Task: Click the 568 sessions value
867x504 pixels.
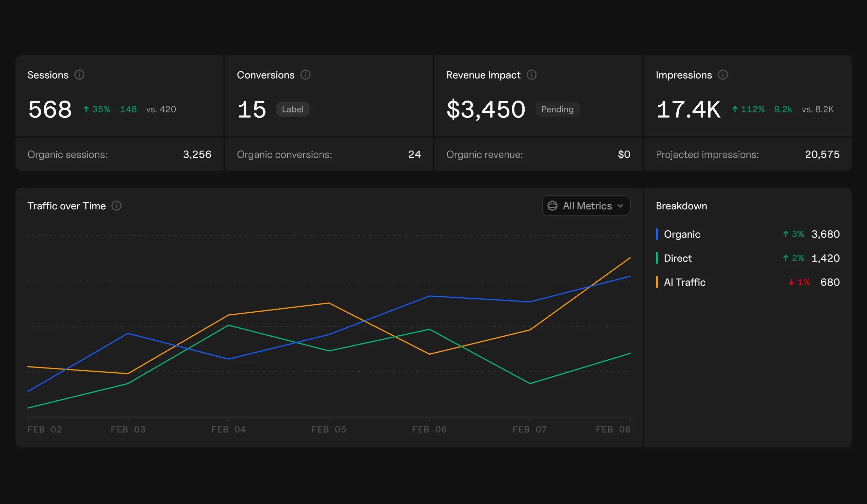Action: [50, 109]
